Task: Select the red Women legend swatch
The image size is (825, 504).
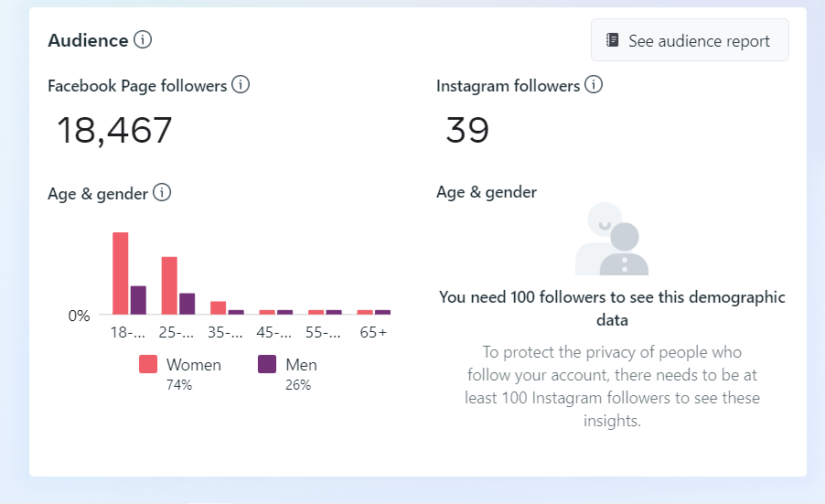Action: 148,364
